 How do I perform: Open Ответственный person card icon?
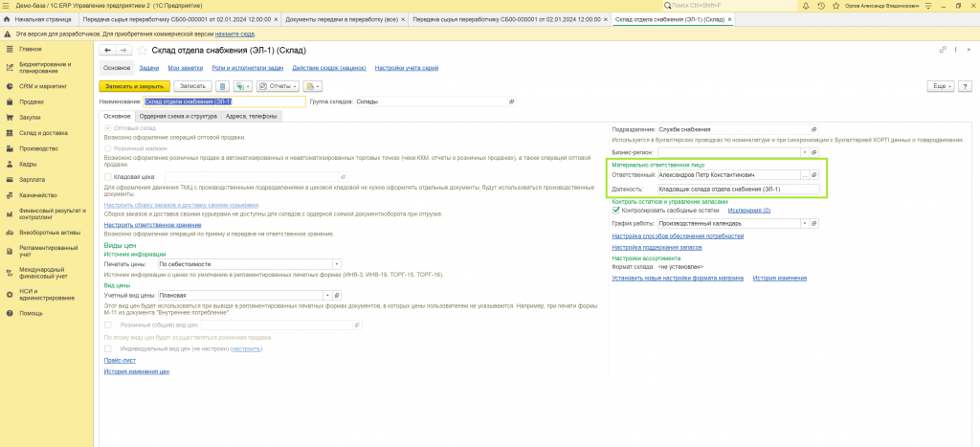point(813,175)
